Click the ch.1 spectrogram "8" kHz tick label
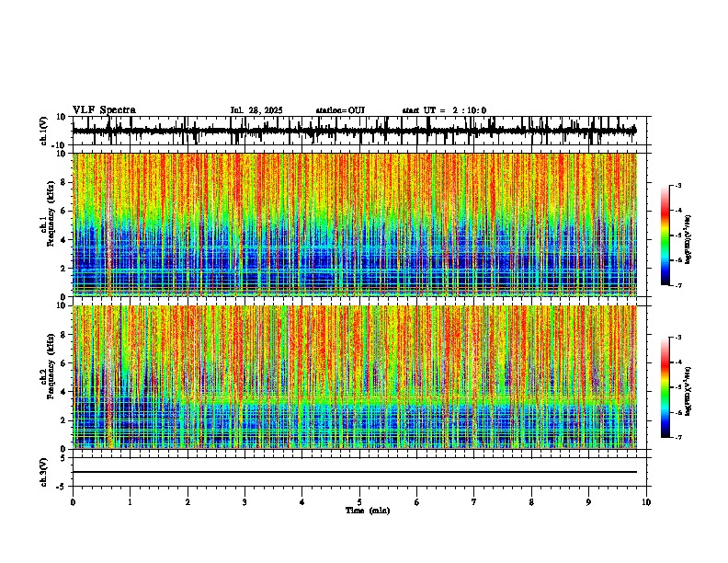Viewport: 728px width, 563px height. click(64, 182)
